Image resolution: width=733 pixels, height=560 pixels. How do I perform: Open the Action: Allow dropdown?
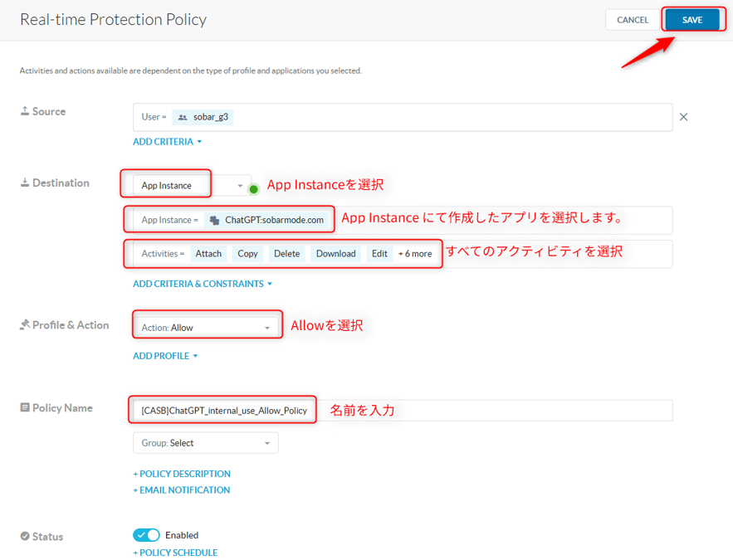[205, 328]
